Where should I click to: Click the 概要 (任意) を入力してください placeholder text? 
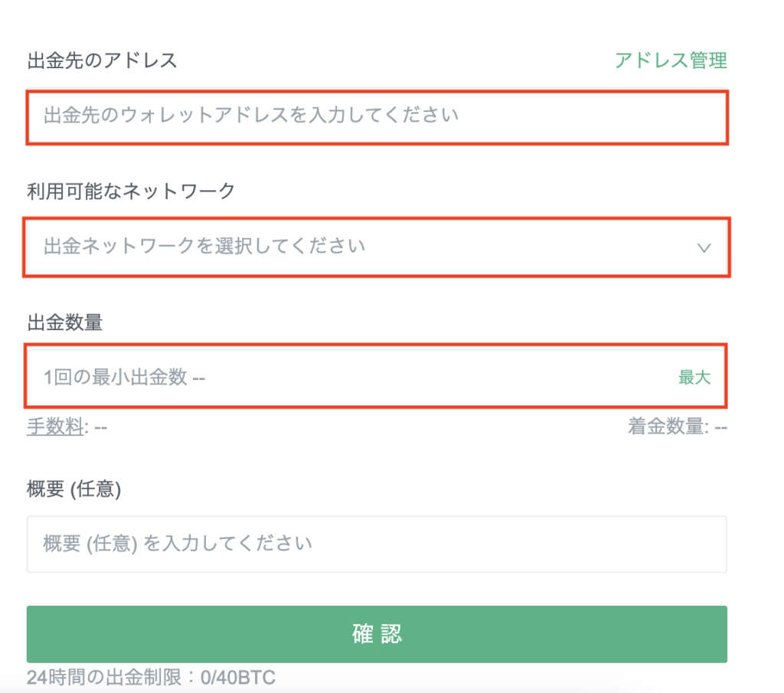[178, 543]
